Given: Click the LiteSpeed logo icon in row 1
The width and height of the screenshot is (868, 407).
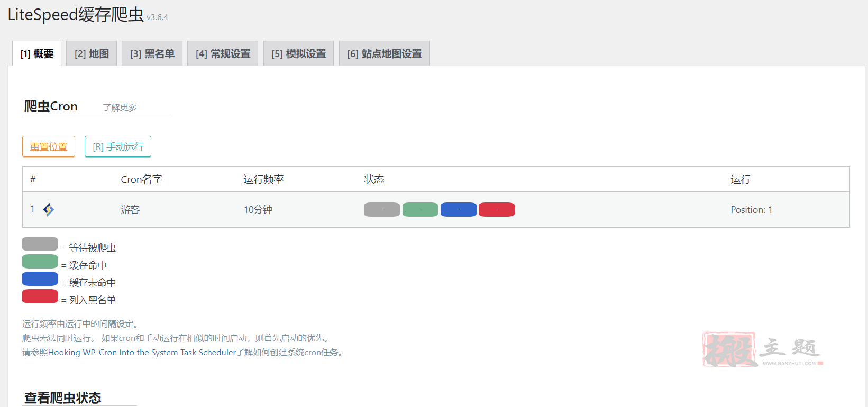Looking at the screenshot, I should [49, 210].
